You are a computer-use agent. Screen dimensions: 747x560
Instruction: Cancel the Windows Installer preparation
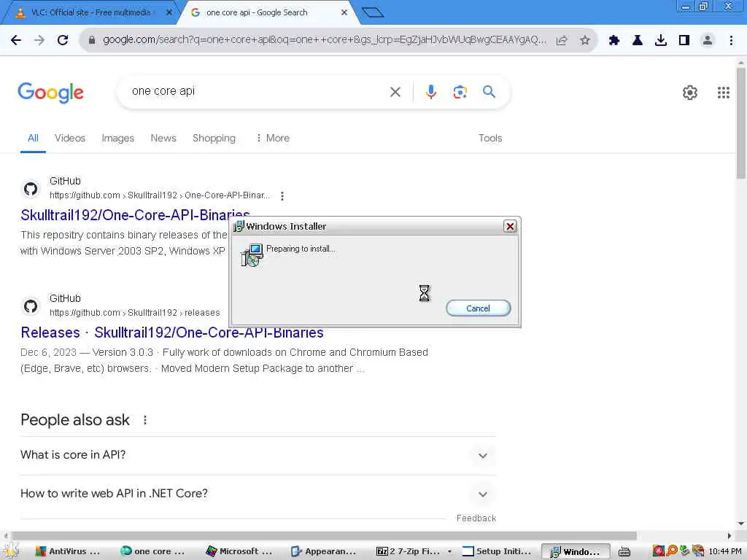coord(479,308)
